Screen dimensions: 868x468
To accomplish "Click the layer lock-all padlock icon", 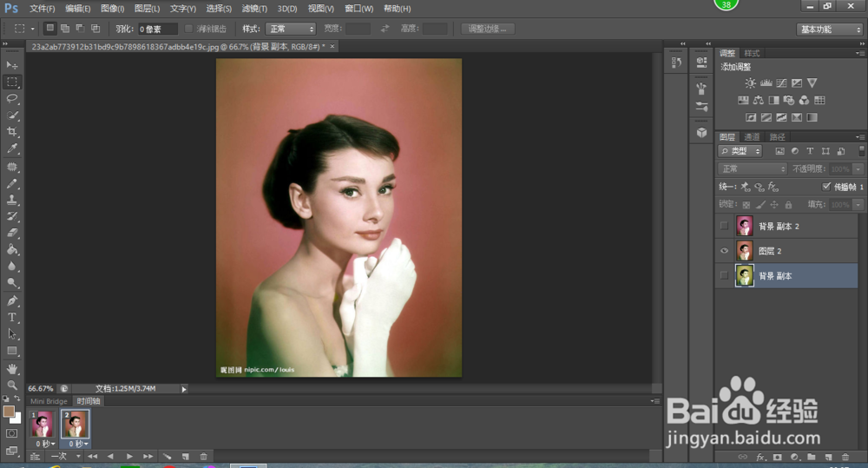I will [788, 205].
